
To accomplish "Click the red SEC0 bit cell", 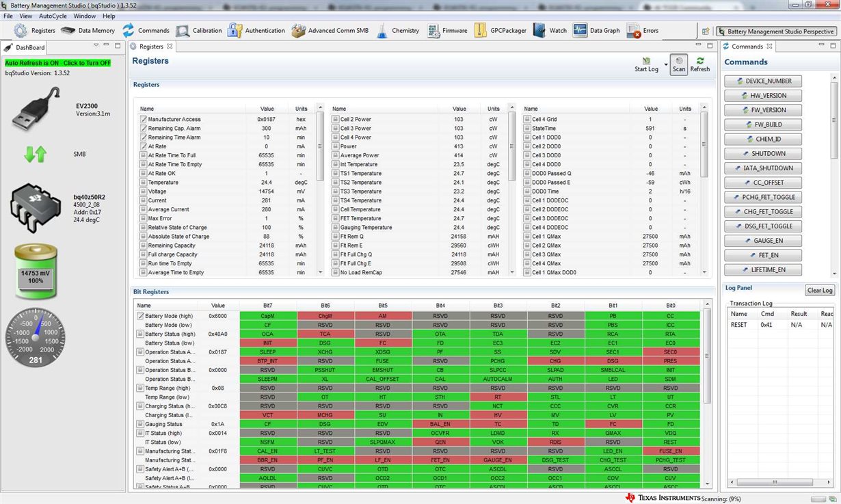I will [671, 352].
